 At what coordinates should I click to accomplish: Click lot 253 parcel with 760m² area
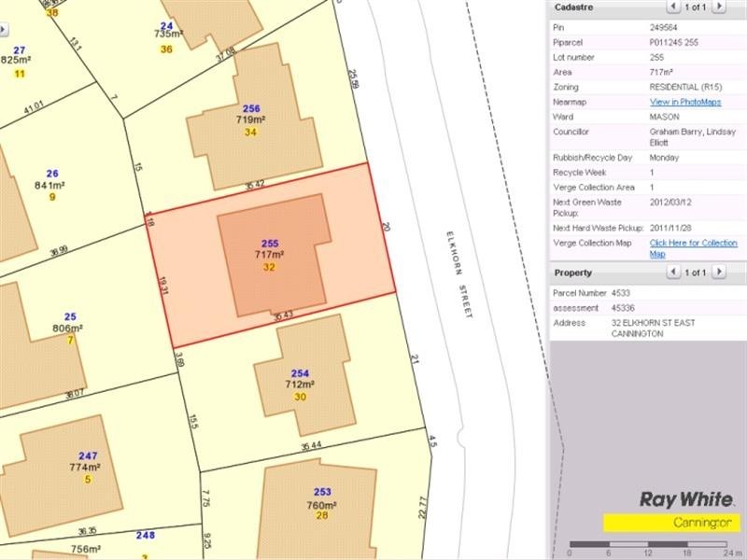click(x=321, y=504)
